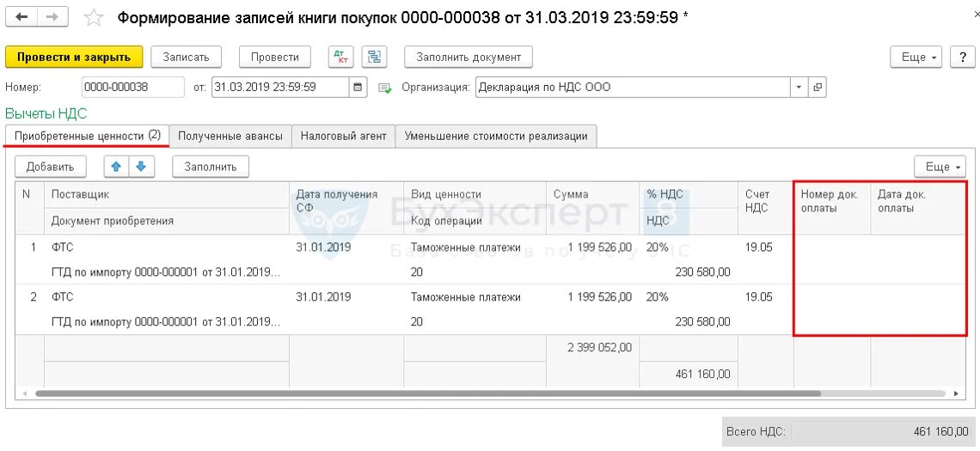Open the Налоговый агент tab
Screen dimensions: 980x451
click(343, 136)
